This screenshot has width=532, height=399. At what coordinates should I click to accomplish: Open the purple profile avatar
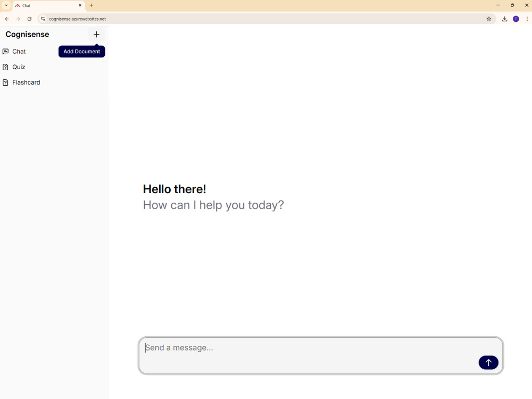(x=516, y=19)
